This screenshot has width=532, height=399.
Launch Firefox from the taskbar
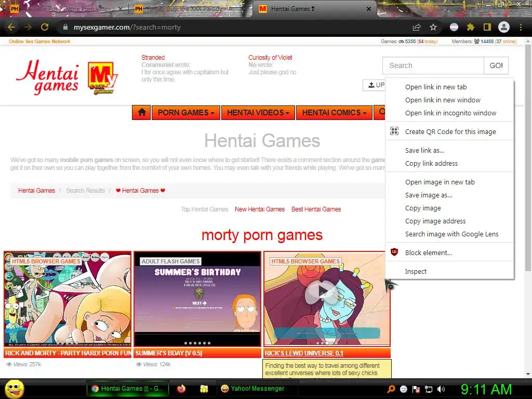181,389
